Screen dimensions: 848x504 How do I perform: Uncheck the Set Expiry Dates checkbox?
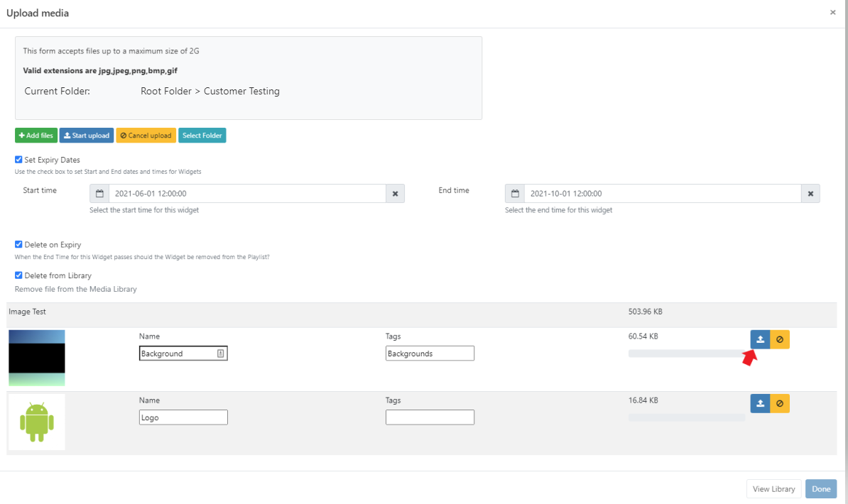(18, 160)
